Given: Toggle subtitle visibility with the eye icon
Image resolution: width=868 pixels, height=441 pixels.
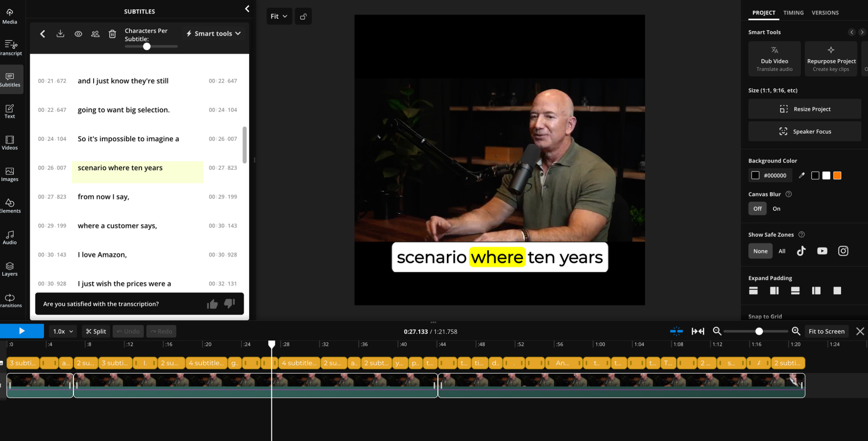Looking at the screenshot, I should tap(78, 33).
